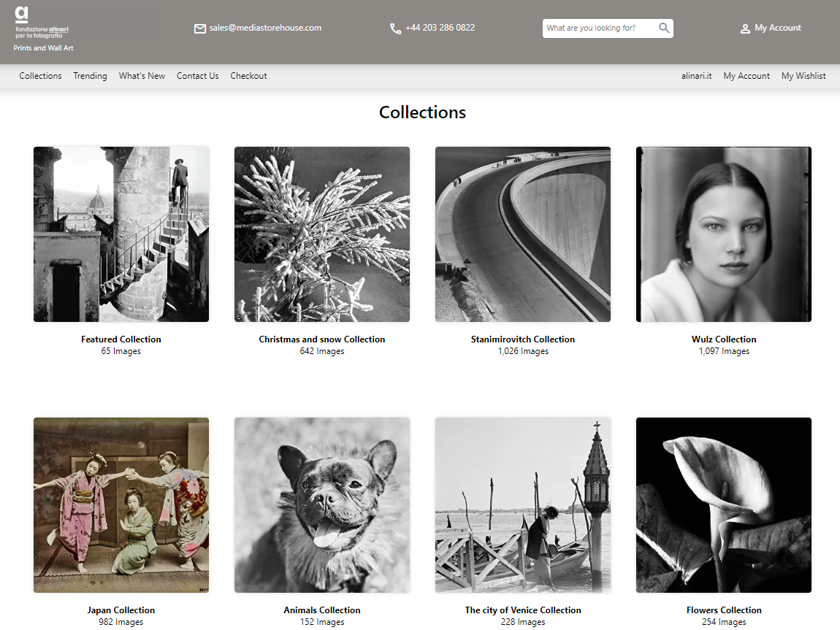The width and height of the screenshot is (840, 630).
Task: Click the phone handset icon
Action: tap(395, 28)
